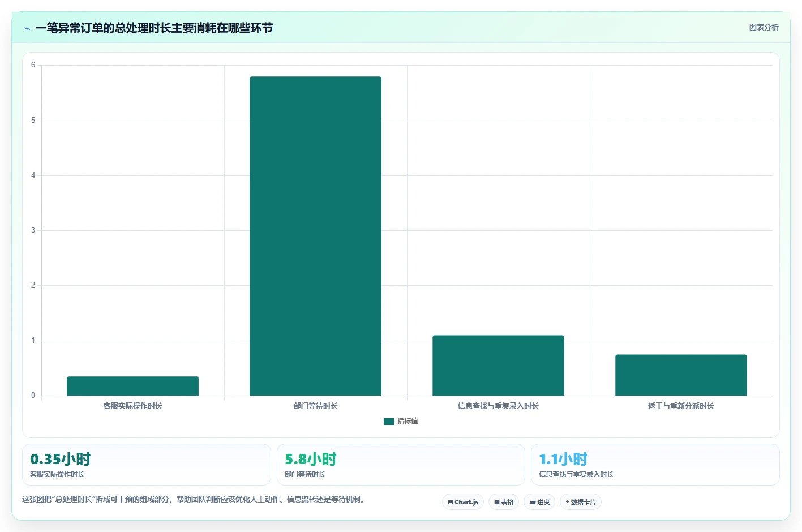The width and height of the screenshot is (802, 532).
Task: Click the 5.8小时 metric card
Action: coord(401,465)
